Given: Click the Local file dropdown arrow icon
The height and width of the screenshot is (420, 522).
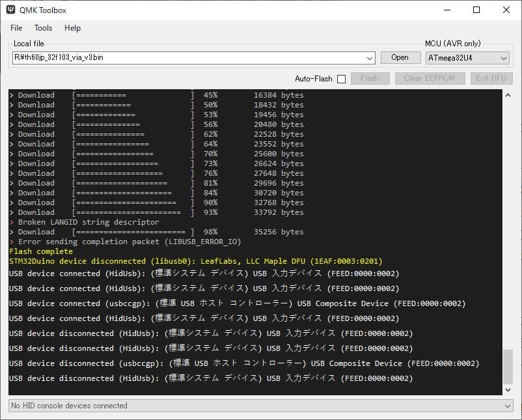Looking at the screenshot, I should 371,57.
